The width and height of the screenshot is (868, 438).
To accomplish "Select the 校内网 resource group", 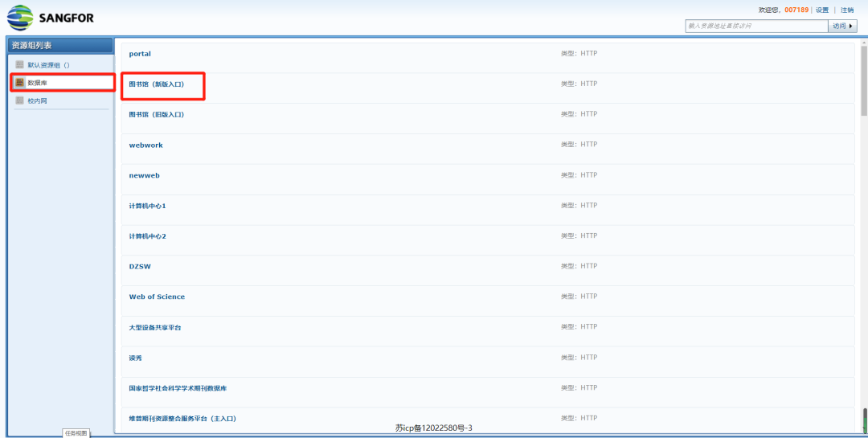I will click(x=38, y=101).
